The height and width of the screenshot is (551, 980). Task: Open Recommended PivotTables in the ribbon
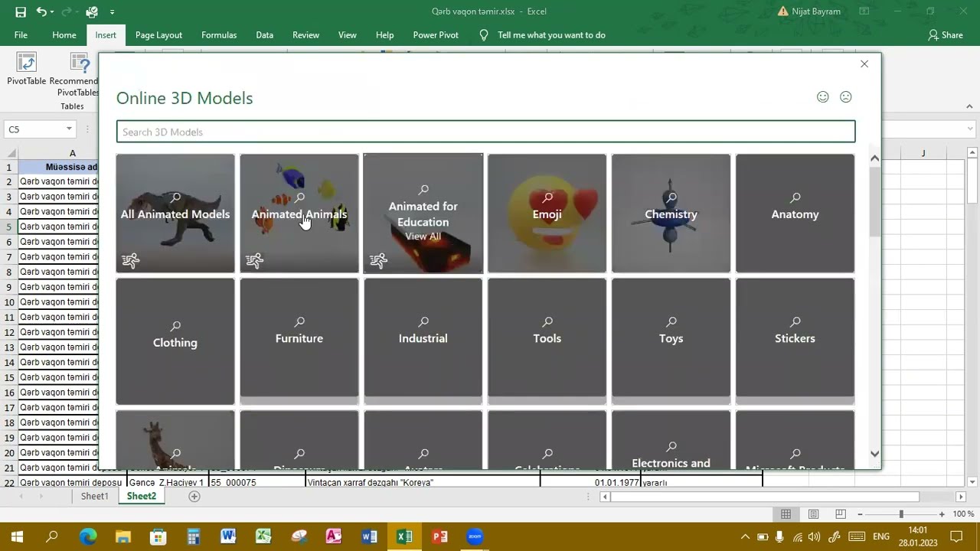click(74, 74)
